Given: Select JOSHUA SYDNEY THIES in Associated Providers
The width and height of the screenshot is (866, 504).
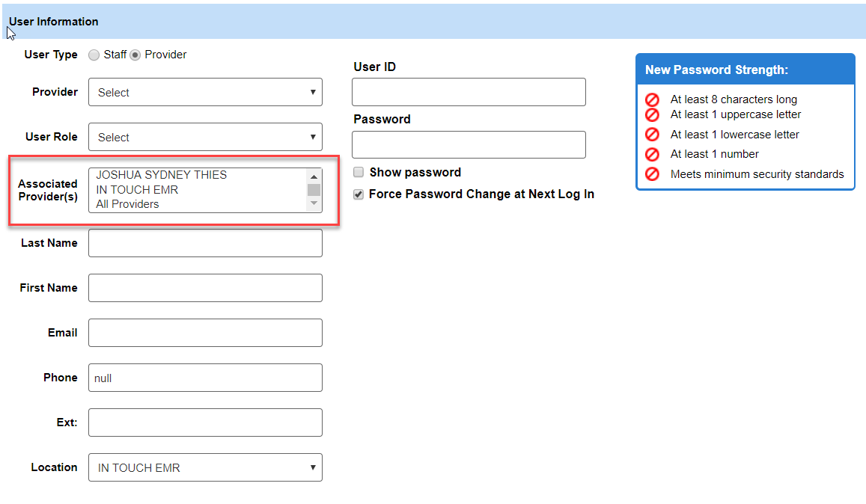Looking at the screenshot, I should (162, 175).
